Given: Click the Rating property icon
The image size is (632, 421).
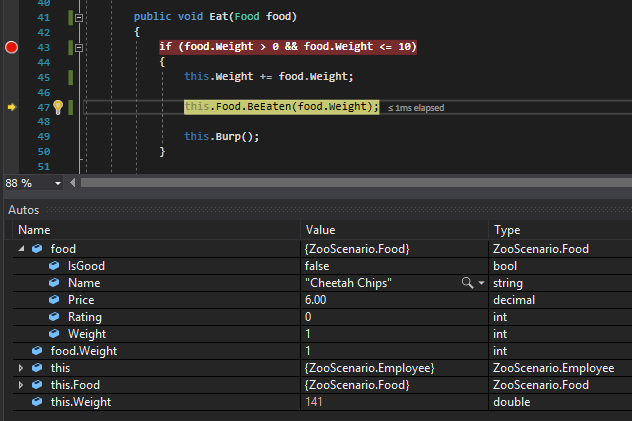Looking at the screenshot, I should [55, 317].
